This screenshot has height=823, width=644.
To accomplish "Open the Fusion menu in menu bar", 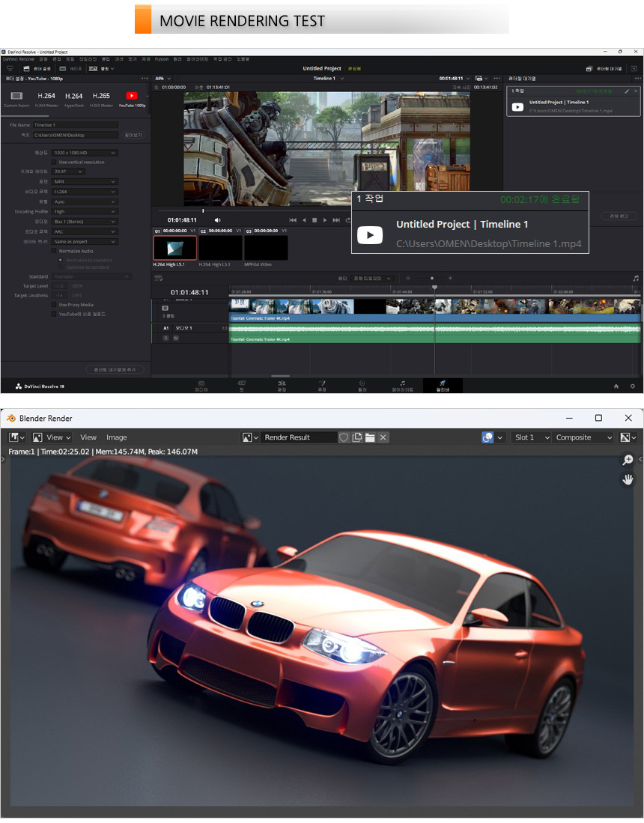I will tap(162, 59).
